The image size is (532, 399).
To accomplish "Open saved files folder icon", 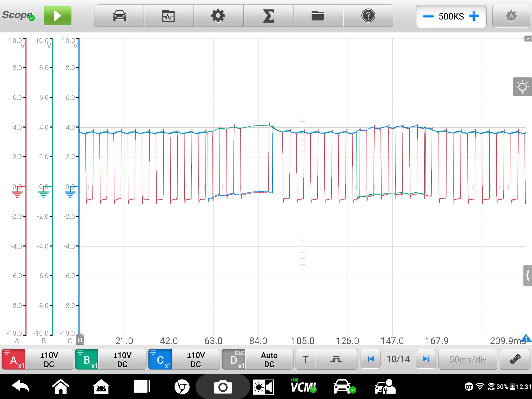I will [318, 16].
